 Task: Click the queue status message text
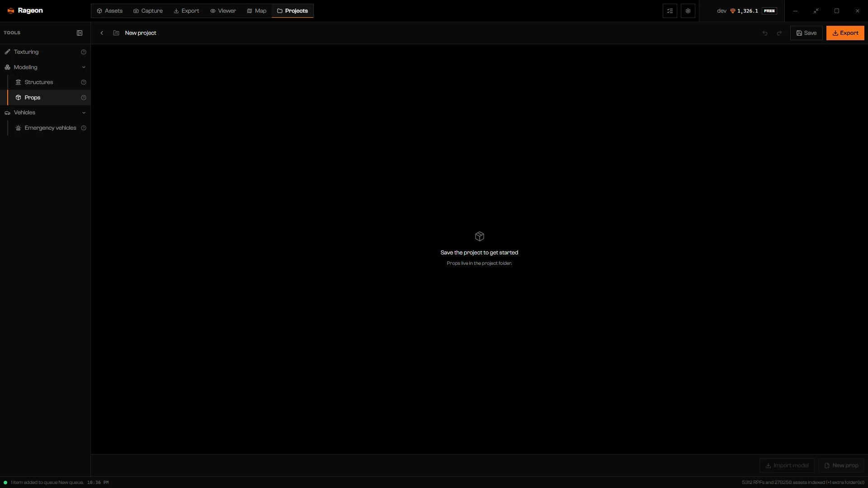(47, 483)
